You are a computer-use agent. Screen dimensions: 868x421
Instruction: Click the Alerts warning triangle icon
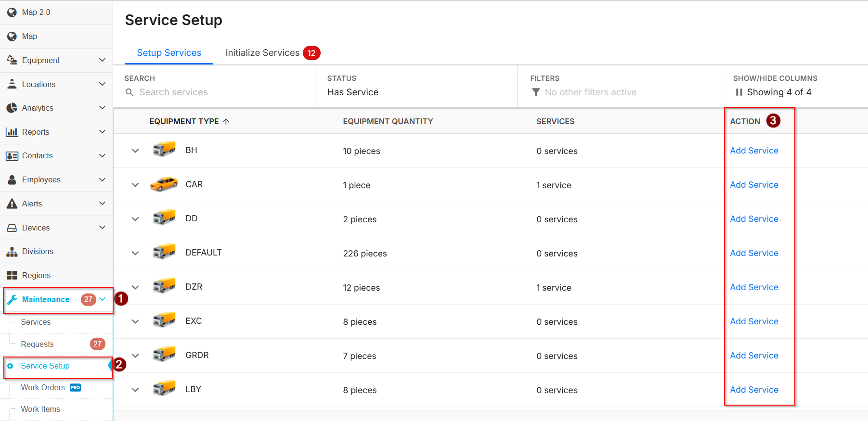(12, 204)
